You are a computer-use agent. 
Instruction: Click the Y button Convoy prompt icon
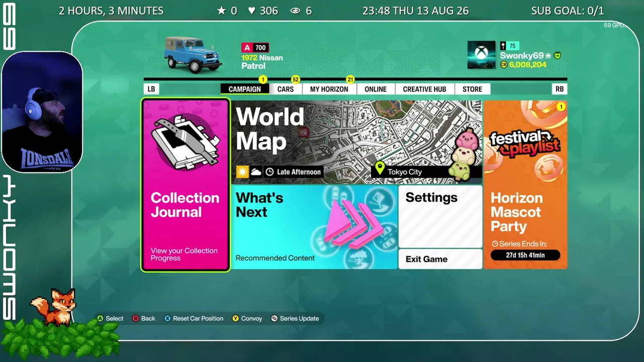tap(235, 318)
